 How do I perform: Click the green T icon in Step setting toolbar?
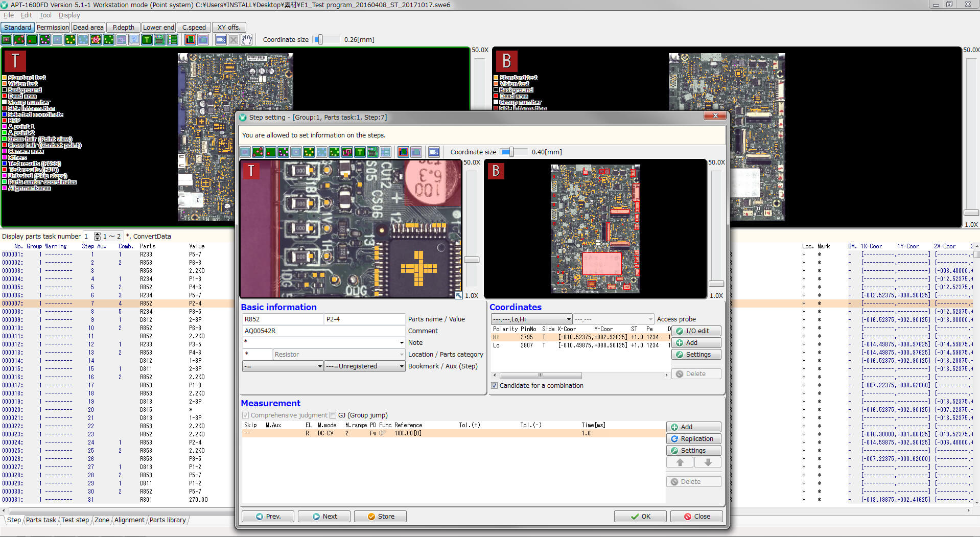[360, 152]
